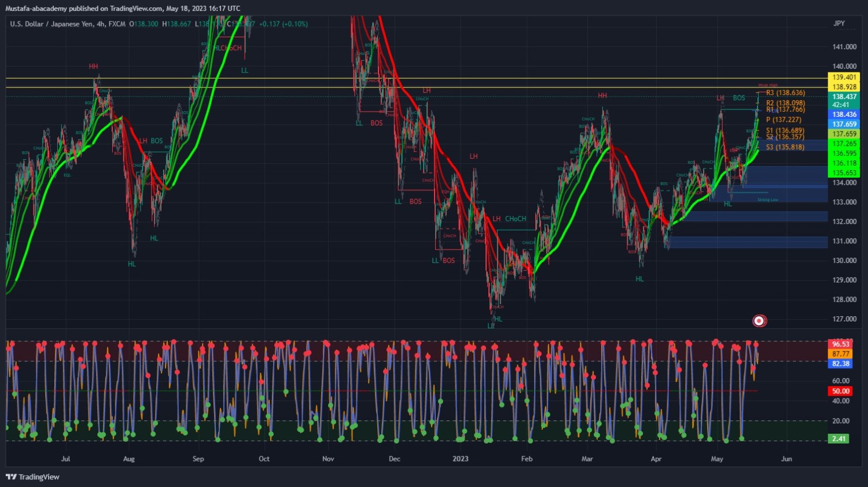868x487 pixels.
Task: Click the TradingView logo at bottom left
Action: tap(33, 477)
